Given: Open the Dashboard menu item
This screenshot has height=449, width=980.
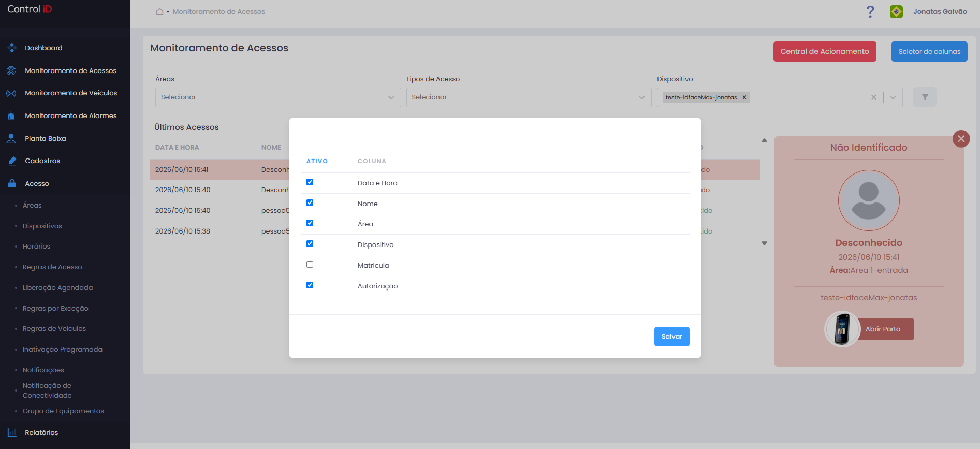Looking at the screenshot, I should pos(43,48).
